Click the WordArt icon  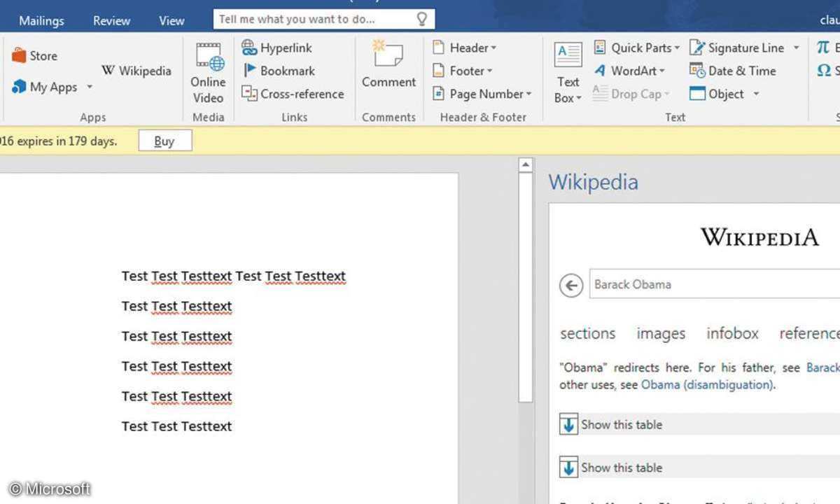point(600,71)
